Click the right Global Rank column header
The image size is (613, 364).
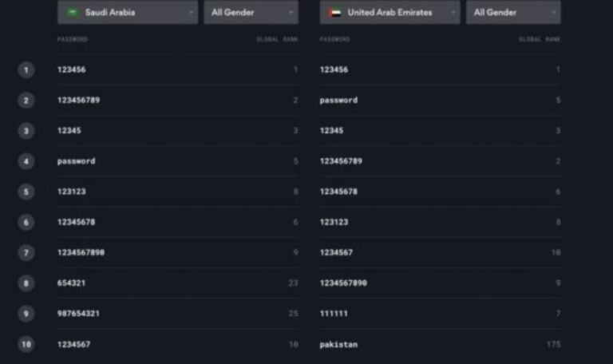coord(539,39)
